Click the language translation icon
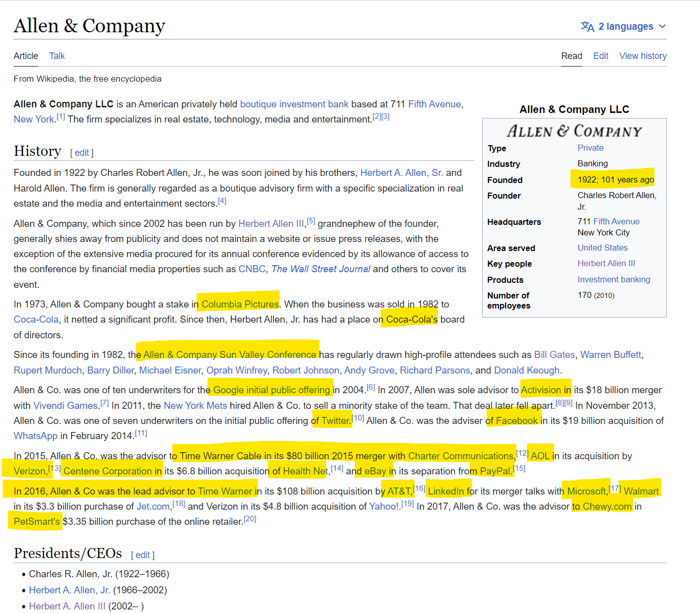Viewport: 700px width, 613px height. click(x=588, y=26)
